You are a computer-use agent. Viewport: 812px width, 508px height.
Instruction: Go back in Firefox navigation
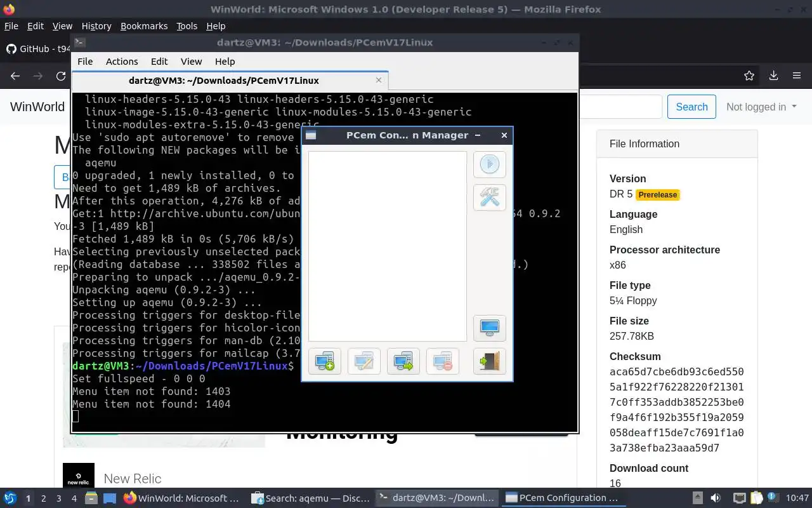tap(15, 76)
